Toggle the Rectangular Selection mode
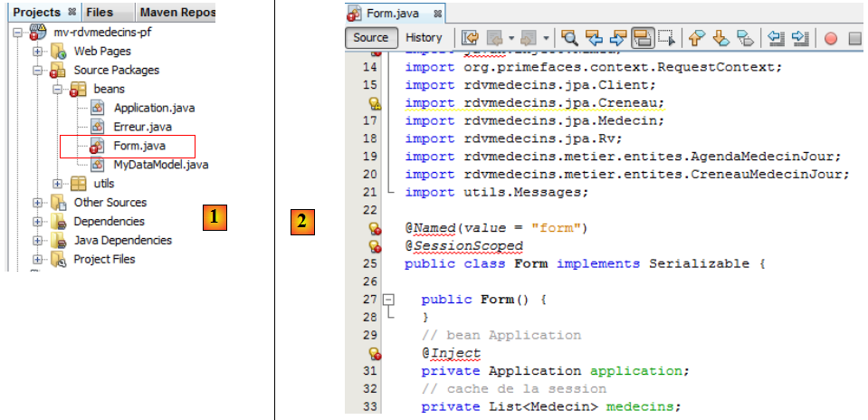 point(666,38)
